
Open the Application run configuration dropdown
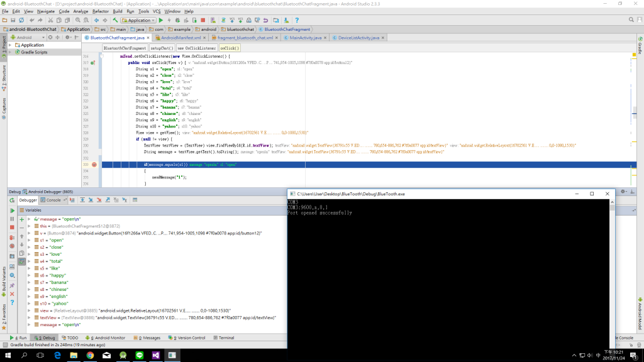pyautogui.click(x=138, y=20)
